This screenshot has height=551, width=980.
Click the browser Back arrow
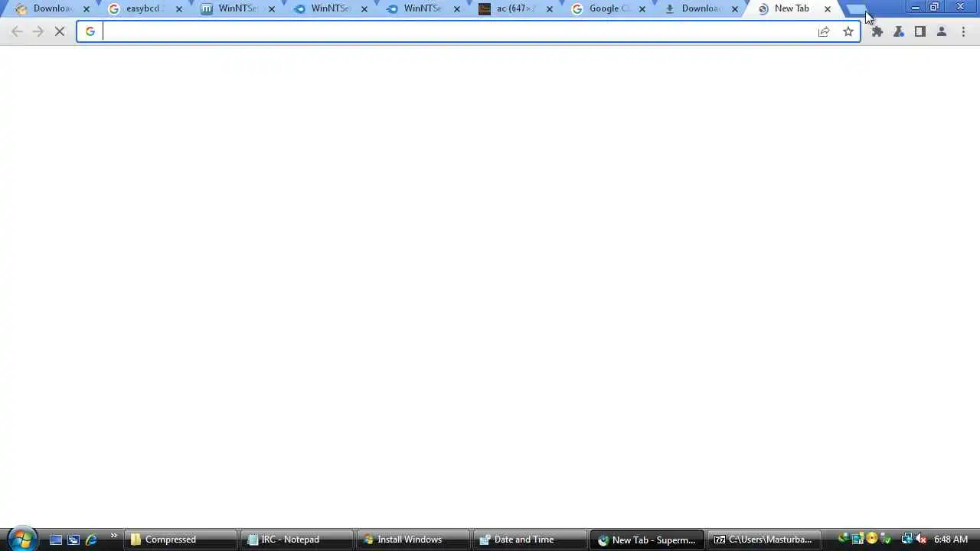coord(17,31)
